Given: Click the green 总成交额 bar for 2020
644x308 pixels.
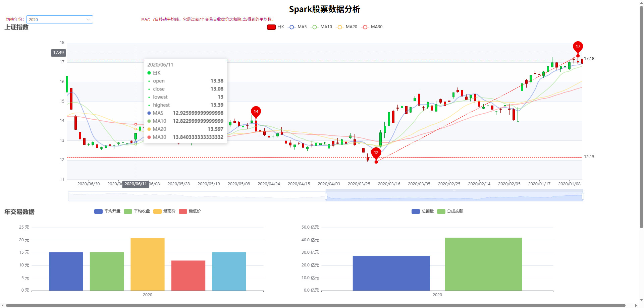Looking at the screenshot, I should coord(483,264).
